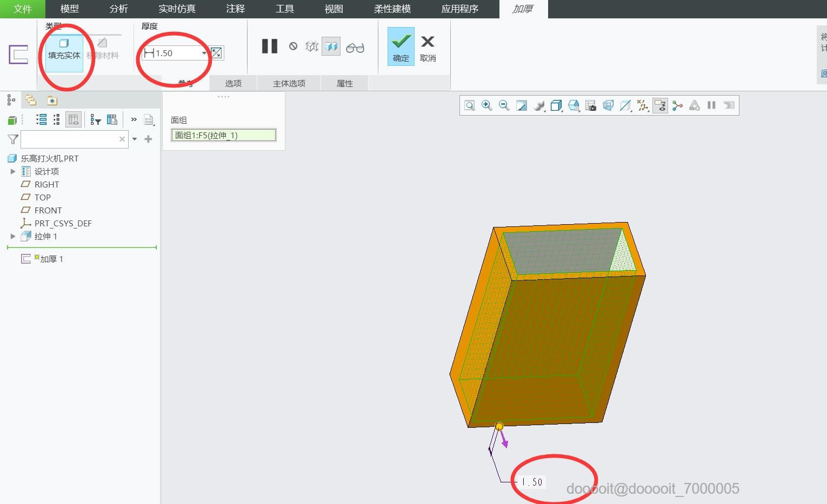
Task: Switch to the 实时仿真 live simulation tab
Action: pos(177,9)
